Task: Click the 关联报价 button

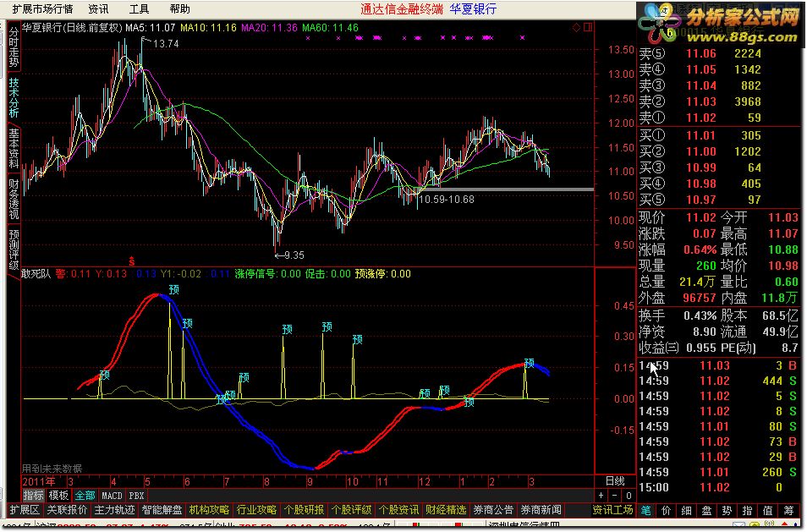Action: (x=67, y=510)
